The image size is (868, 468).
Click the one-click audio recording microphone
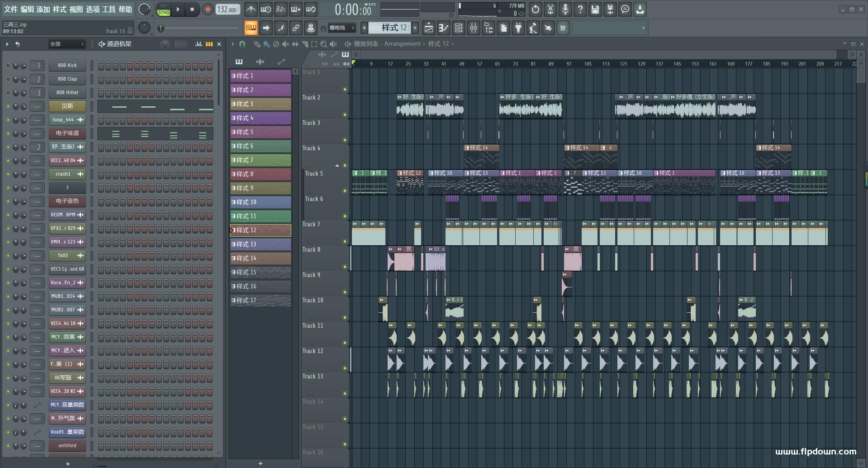click(565, 9)
